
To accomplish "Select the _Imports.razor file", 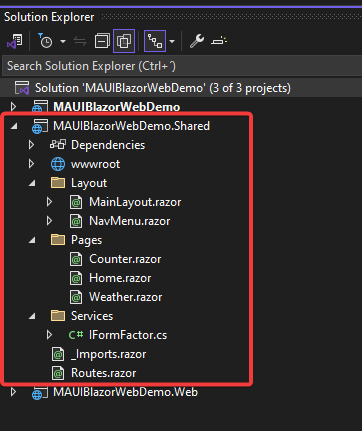I will [108, 354].
